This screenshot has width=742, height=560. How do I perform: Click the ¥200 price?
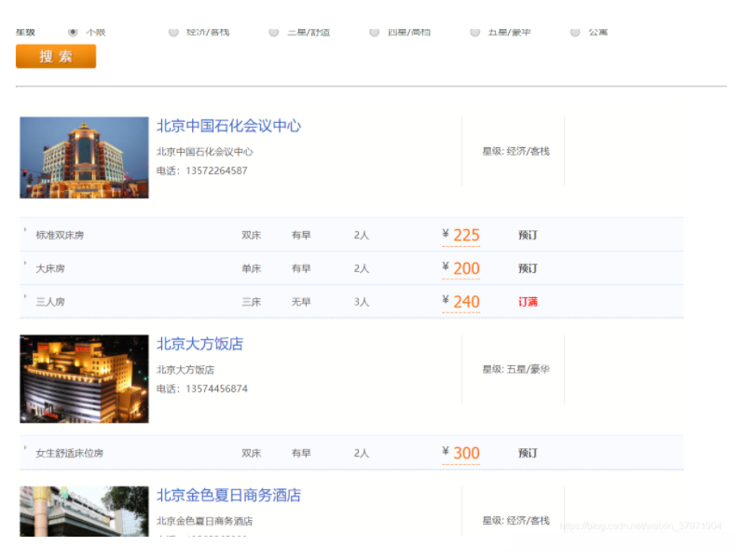tap(460, 268)
